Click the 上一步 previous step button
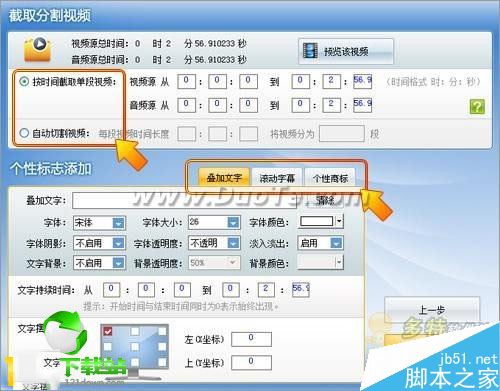This screenshot has width=500, height=391. [432, 310]
